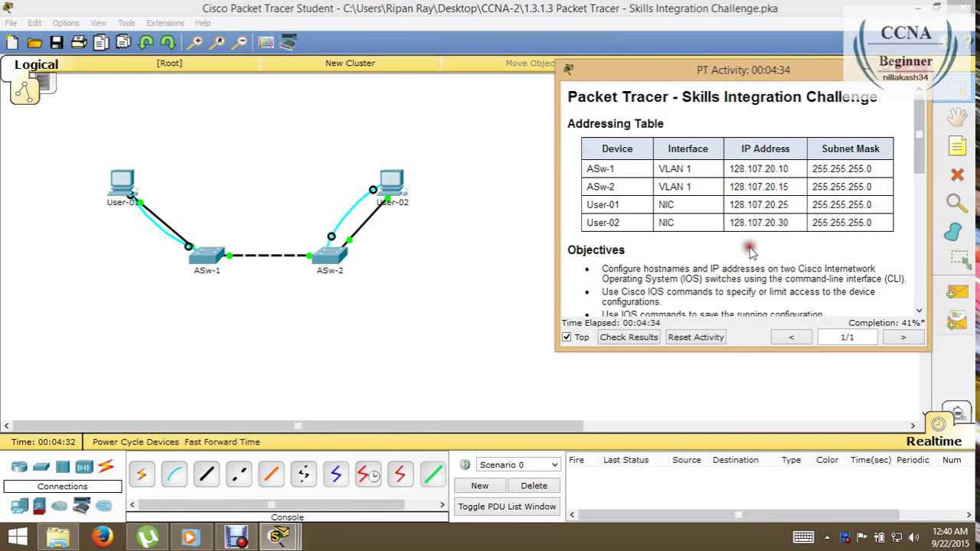
Task: Pick automatic connection type
Action: (142, 475)
